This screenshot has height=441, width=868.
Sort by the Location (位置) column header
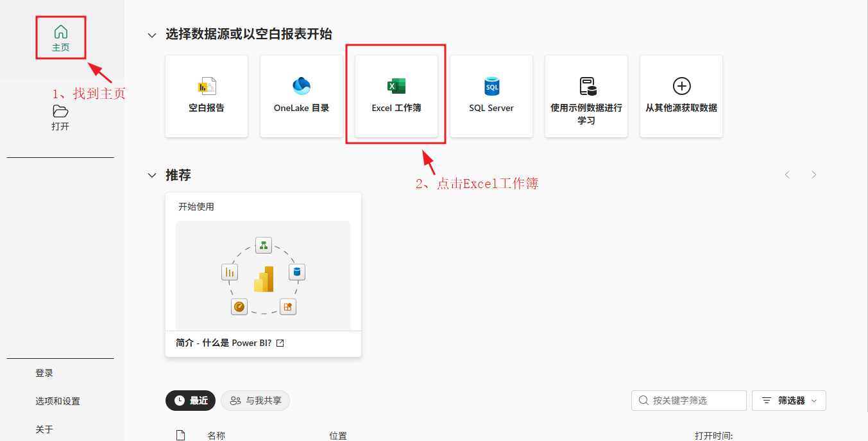[338, 435]
